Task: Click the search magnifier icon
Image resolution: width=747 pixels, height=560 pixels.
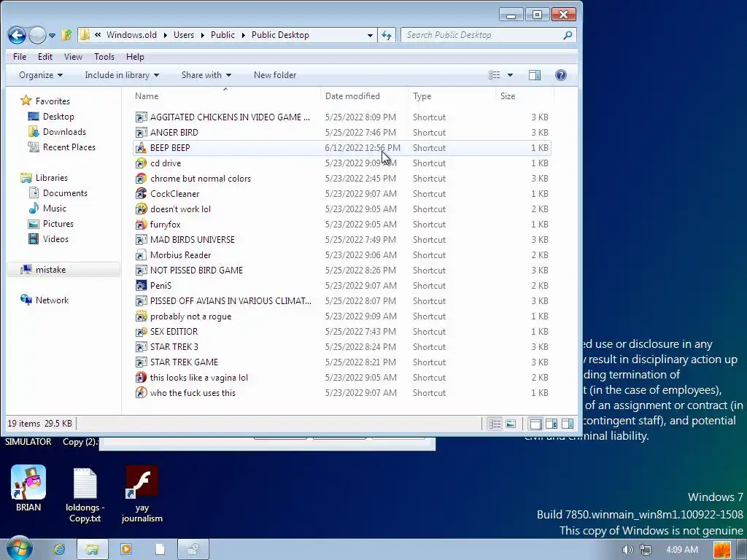Action: click(568, 35)
